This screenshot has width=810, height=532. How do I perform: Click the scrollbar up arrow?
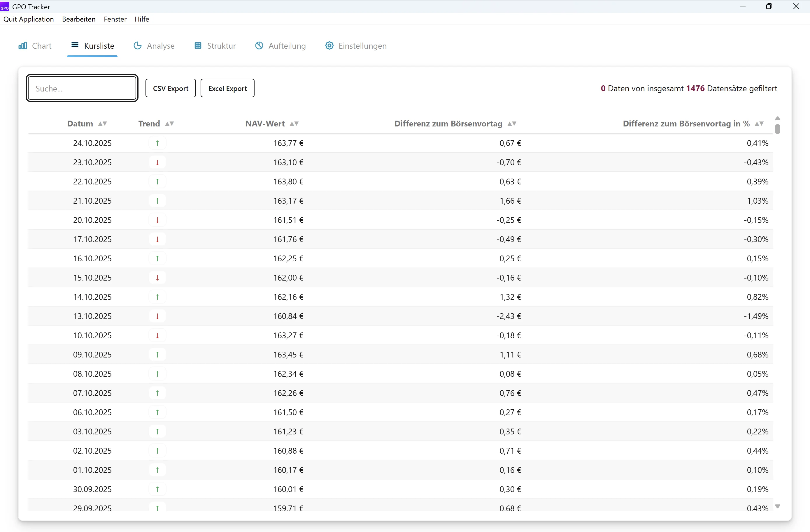pyautogui.click(x=778, y=118)
